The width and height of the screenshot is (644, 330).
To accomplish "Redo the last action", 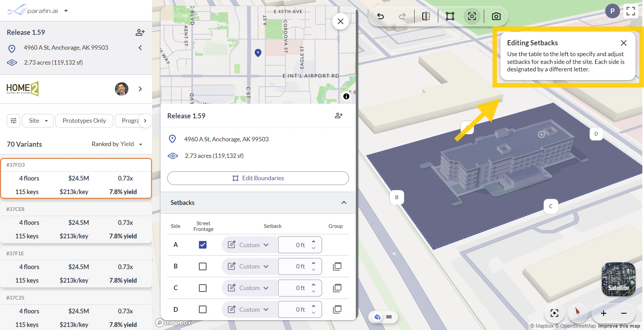I will point(402,16).
